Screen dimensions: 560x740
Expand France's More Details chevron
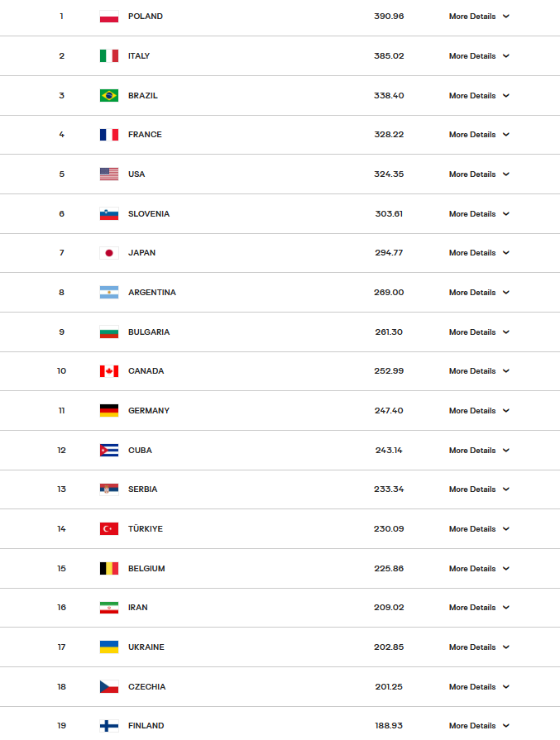point(505,135)
